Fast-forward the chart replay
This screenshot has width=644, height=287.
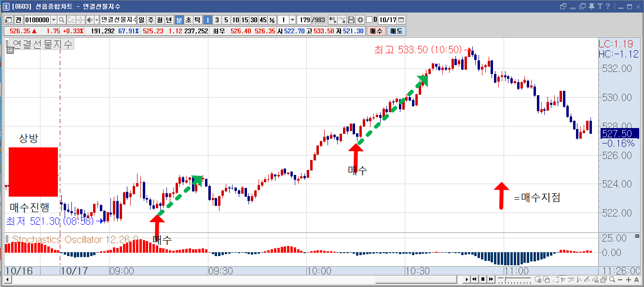pos(491,279)
